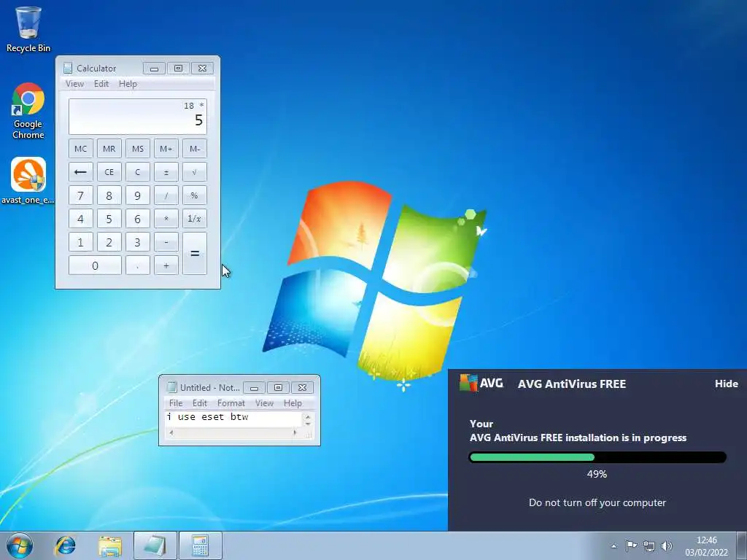747x560 pixels.
Task: Click the calculator 1/x reciprocal key
Action: (x=195, y=219)
